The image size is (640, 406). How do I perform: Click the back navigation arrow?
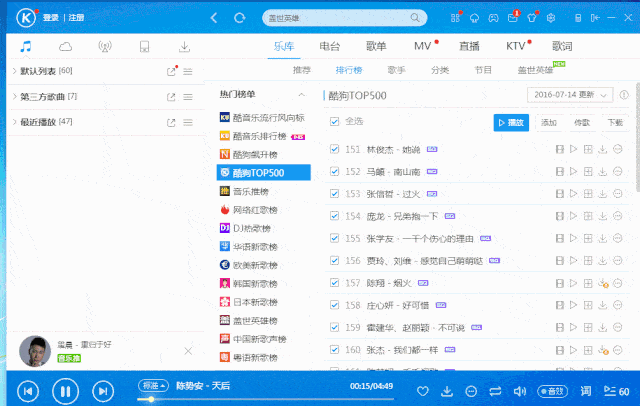(214, 18)
